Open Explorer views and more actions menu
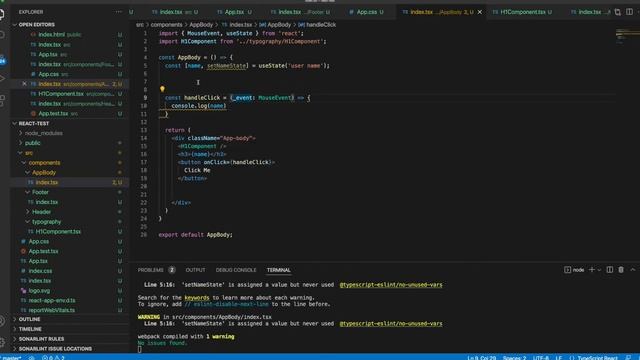The width and height of the screenshot is (640, 360). [x=118, y=12]
